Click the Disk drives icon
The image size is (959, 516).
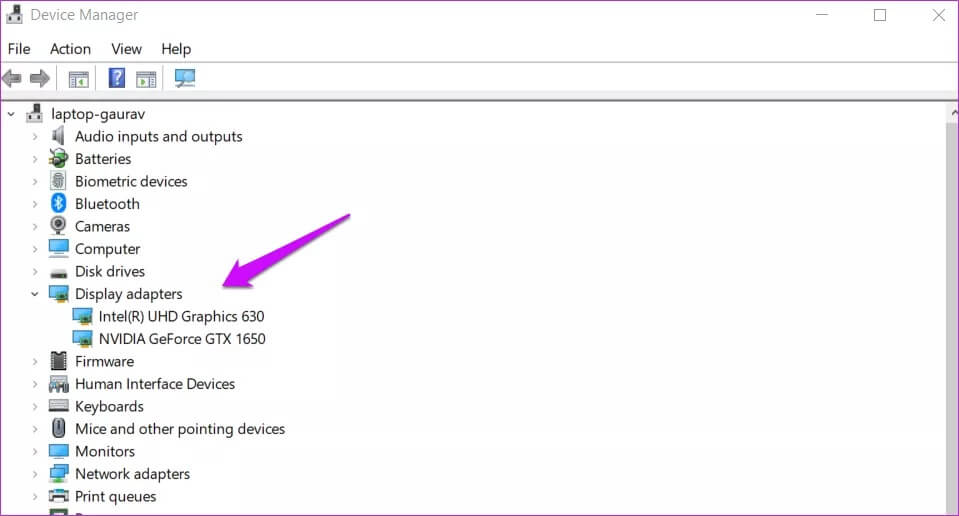59,273
